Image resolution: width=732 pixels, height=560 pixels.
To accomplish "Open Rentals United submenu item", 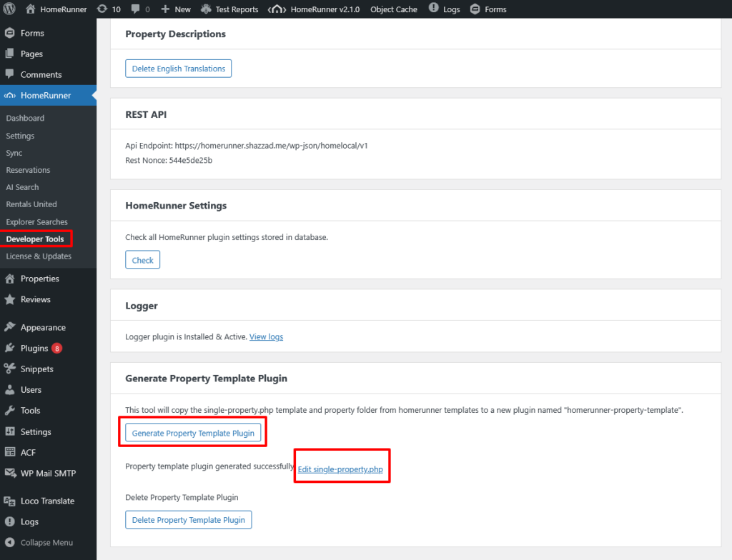I will [31, 204].
